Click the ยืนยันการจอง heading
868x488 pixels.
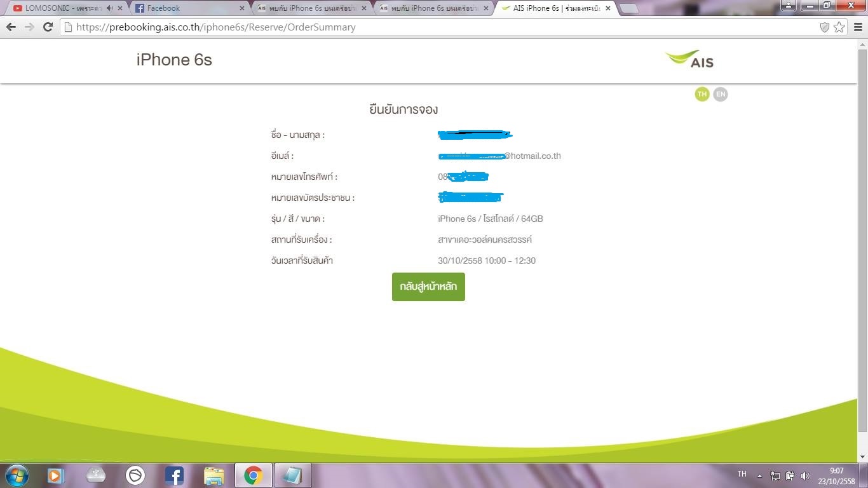pos(403,109)
